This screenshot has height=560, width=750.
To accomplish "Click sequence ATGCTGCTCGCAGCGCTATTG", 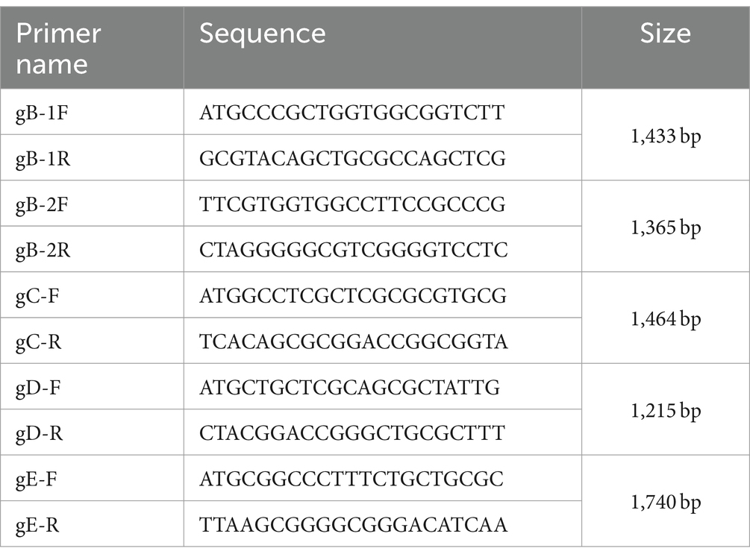I will pyautogui.click(x=350, y=387).
